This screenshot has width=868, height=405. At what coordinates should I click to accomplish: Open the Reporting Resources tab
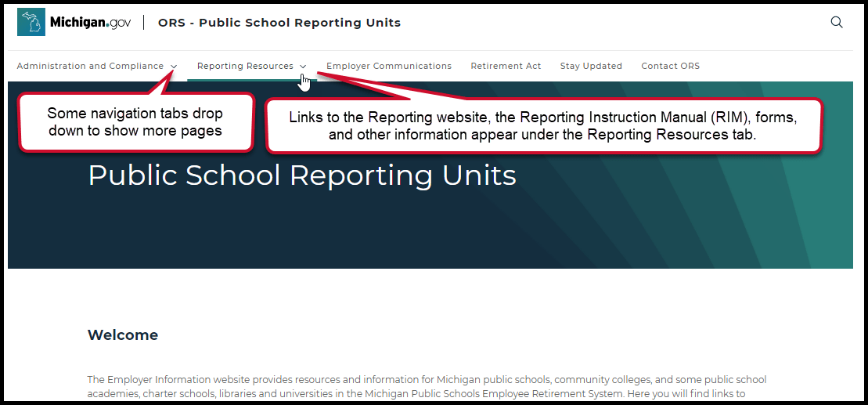(245, 67)
